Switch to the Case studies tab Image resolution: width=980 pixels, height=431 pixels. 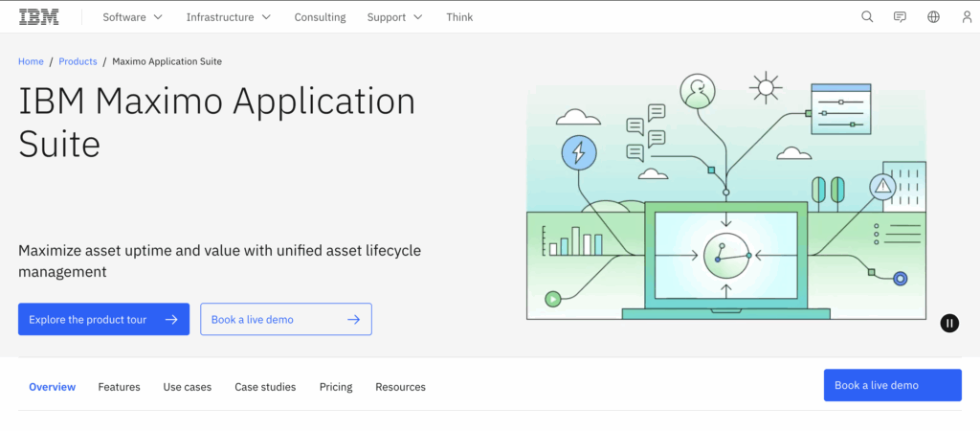pos(265,387)
